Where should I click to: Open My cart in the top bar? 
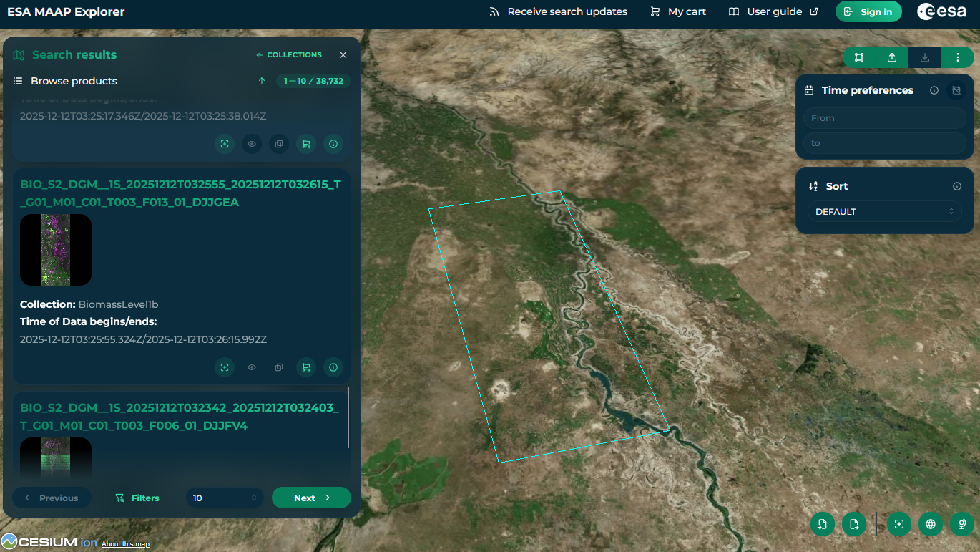[x=677, y=11]
